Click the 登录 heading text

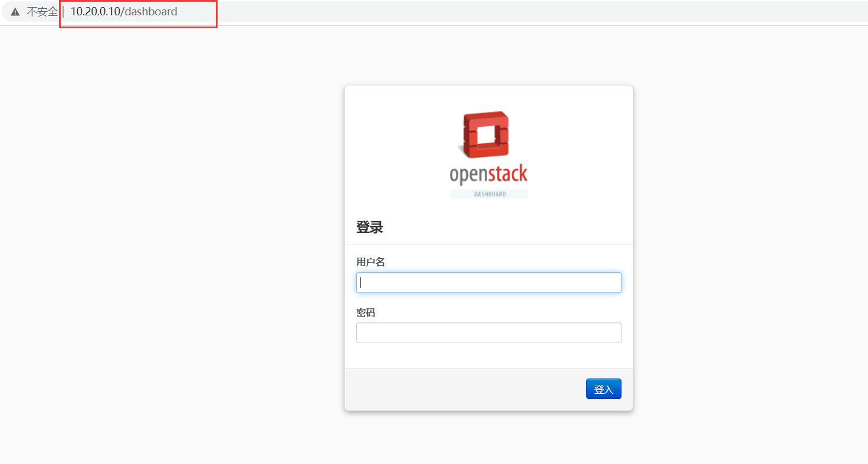(370, 227)
